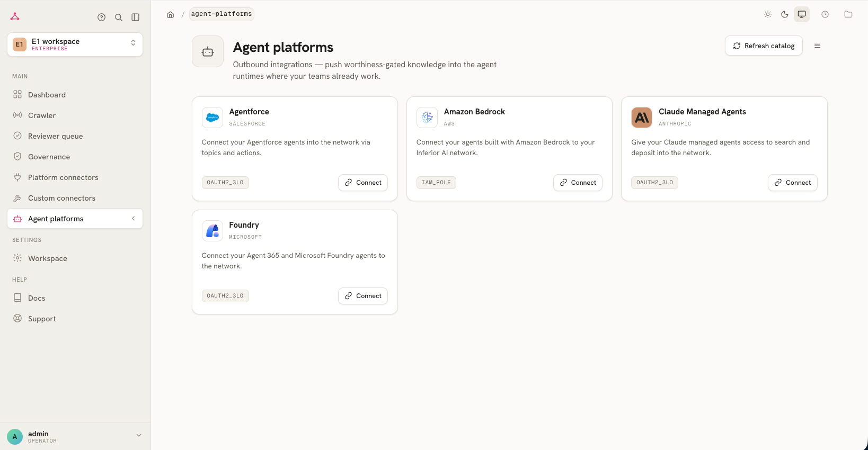Navigate to Custom connectors
868x450 pixels.
coord(75,198)
